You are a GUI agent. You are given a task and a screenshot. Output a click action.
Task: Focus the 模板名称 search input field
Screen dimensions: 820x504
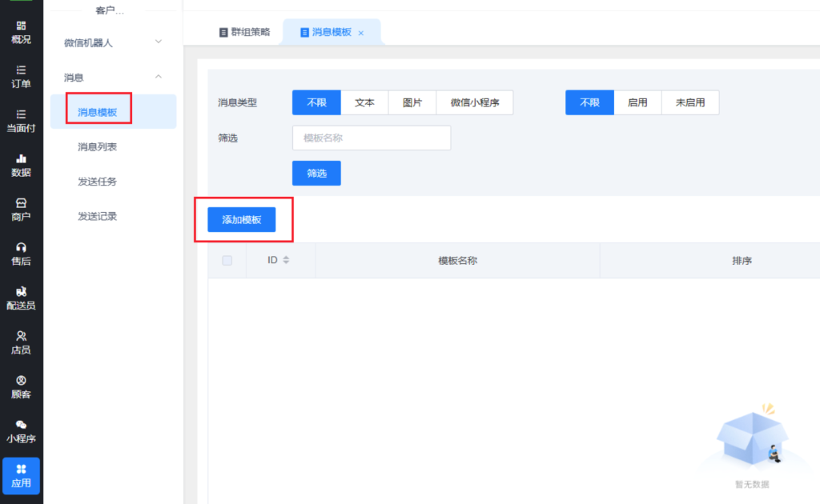point(371,138)
